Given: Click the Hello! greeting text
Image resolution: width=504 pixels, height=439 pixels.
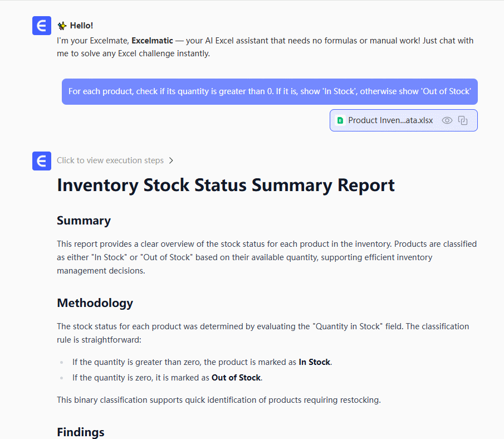Looking at the screenshot, I should [81, 26].
